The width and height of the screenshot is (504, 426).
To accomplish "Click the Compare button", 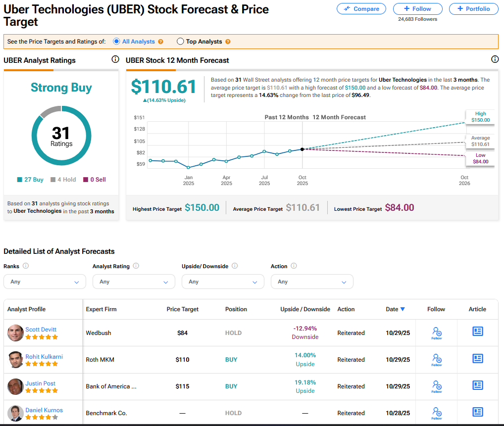I will 362,9.
